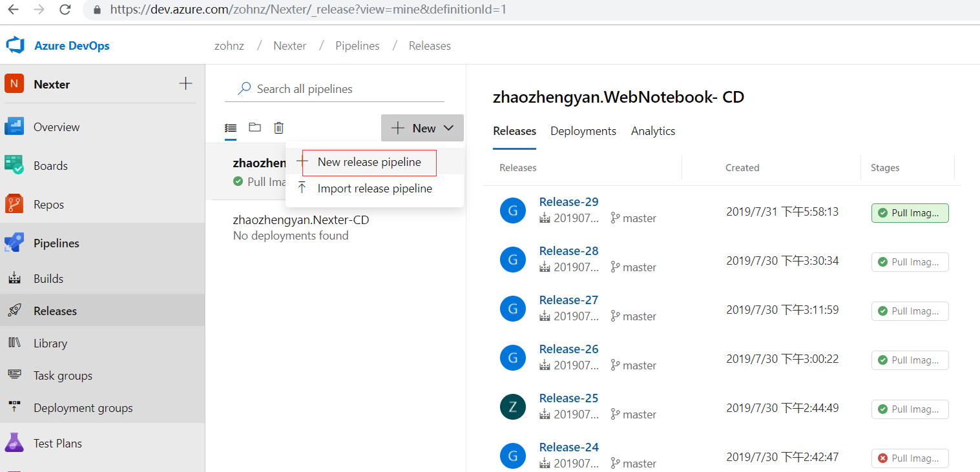Click the Releases breadcrumb
The image size is (980, 472).
tap(430, 46)
